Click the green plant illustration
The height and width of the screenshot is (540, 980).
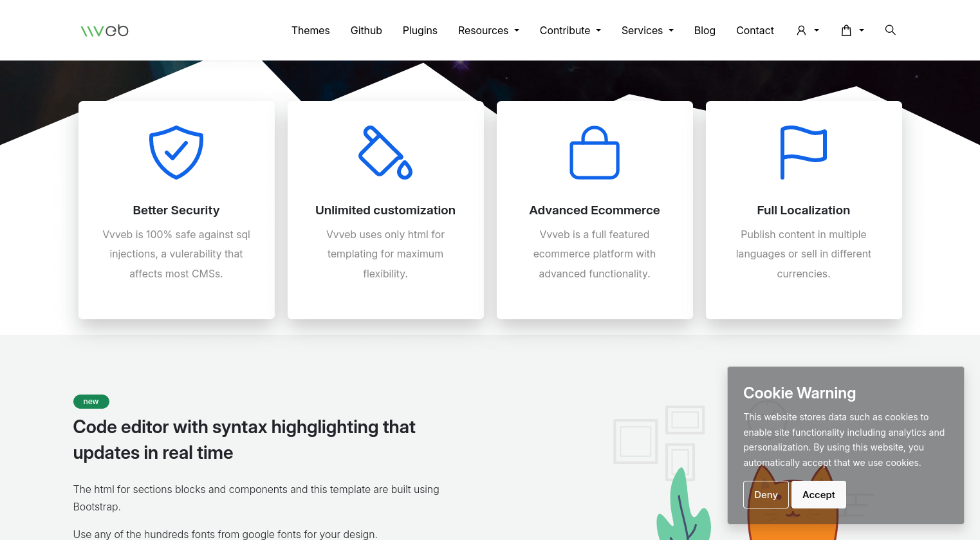[683, 505]
